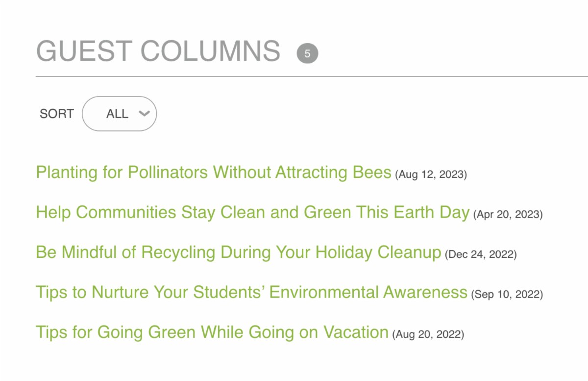Click the word Vacation in the last link
Viewport: 588px width, 381px height.
[x=355, y=332]
